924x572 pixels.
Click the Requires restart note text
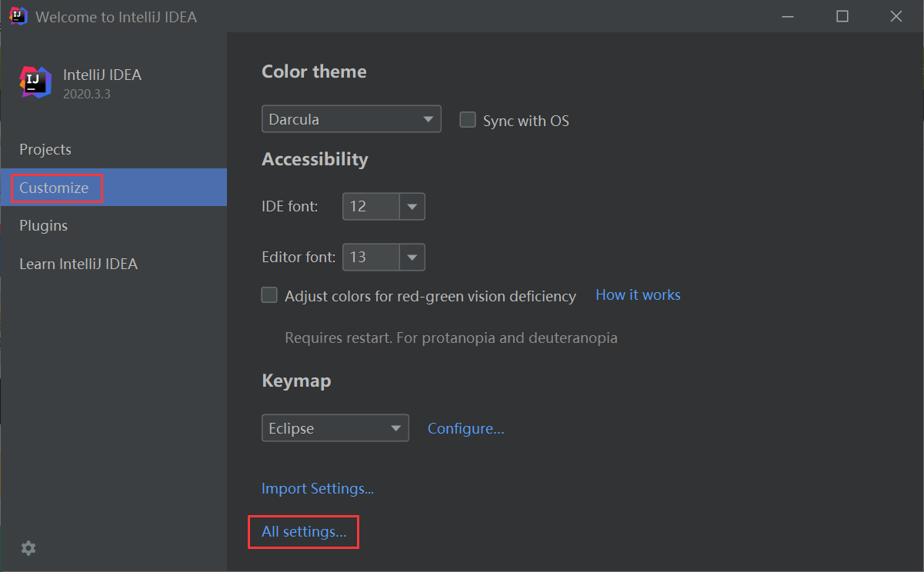[x=451, y=338]
